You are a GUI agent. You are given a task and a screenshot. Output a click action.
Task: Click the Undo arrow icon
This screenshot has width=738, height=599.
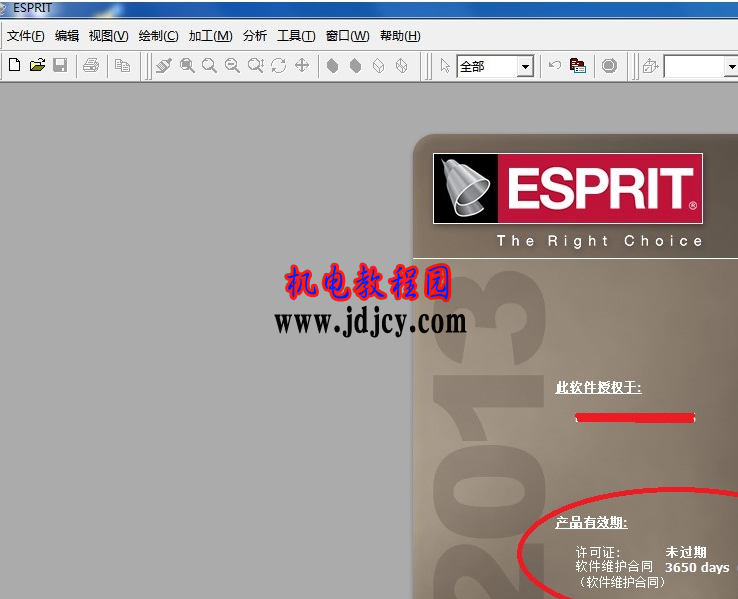555,65
